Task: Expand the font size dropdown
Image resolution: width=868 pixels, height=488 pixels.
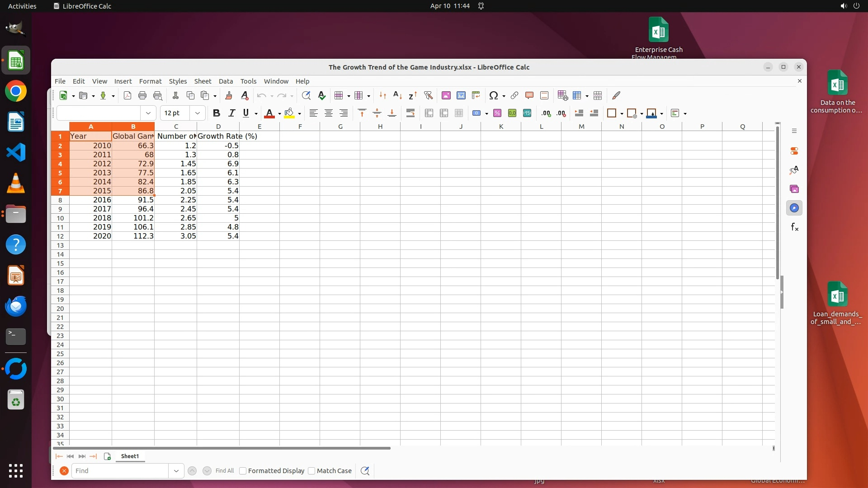Action: [198, 113]
